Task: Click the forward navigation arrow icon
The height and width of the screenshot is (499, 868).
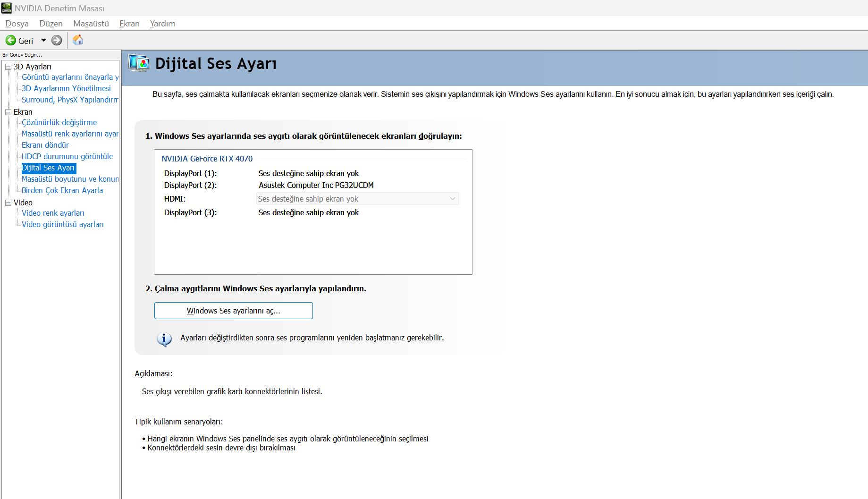Action: point(57,41)
